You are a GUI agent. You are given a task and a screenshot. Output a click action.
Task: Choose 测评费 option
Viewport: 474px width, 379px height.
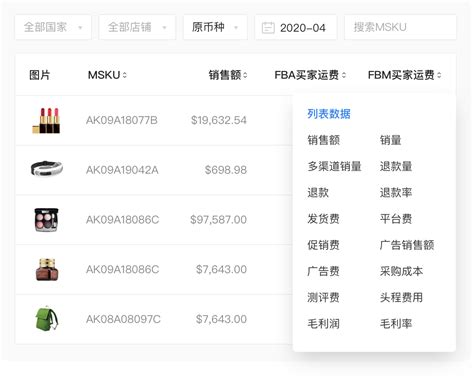pos(323,297)
